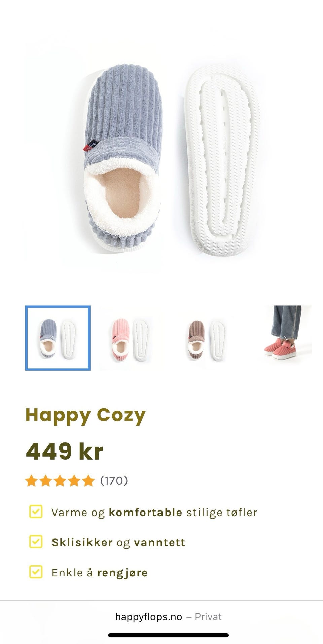The height and width of the screenshot is (644, 323).
Task: Tap the home indicator bar at the bottom
Action: point(169,635)
